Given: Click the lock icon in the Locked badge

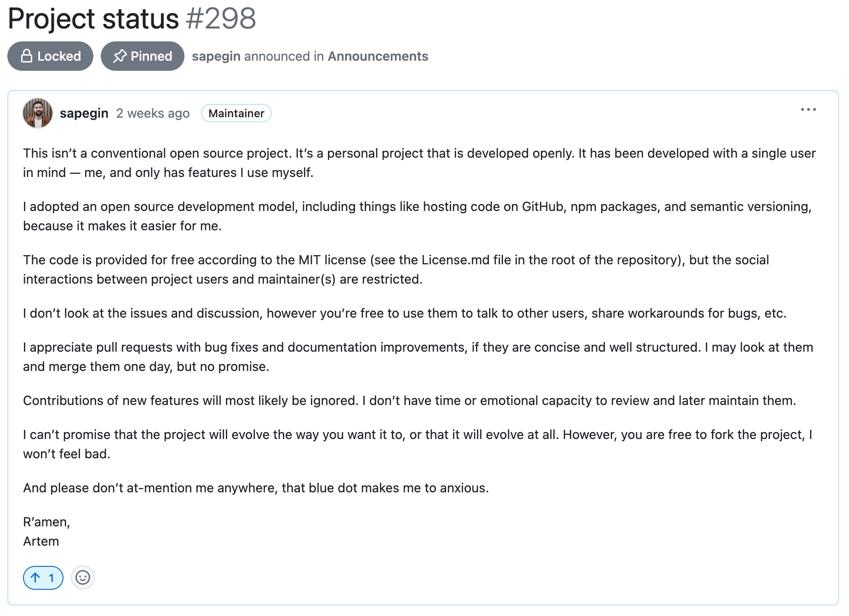Looking at the screenshot, I should pos(26,56).
